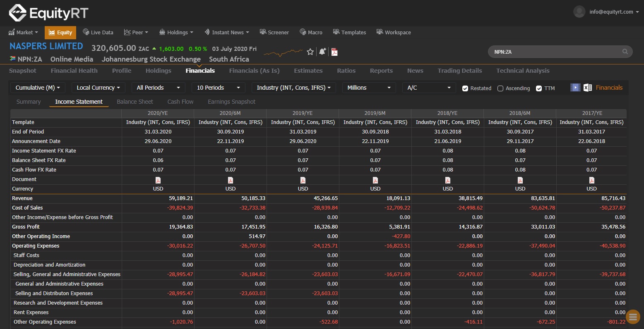Open the round hamburger menu button
The height and width of the screenshot is (329, 644).
(633, 317)
